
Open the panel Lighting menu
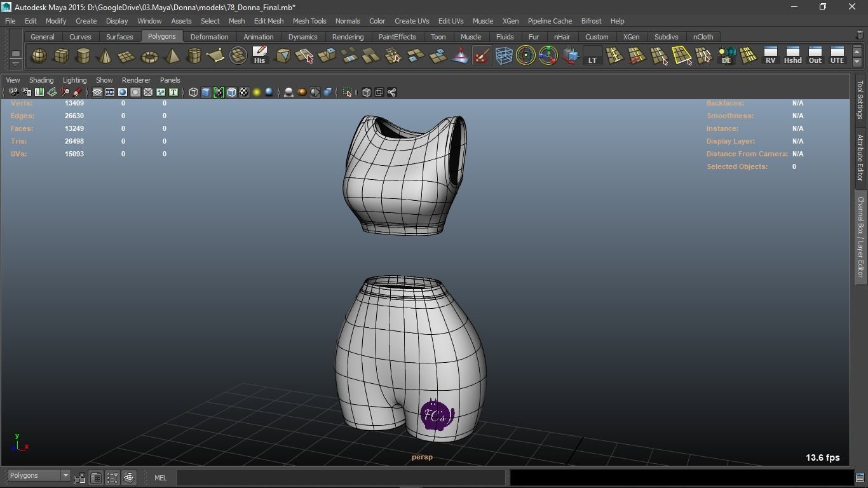click(x=74, y=80)
